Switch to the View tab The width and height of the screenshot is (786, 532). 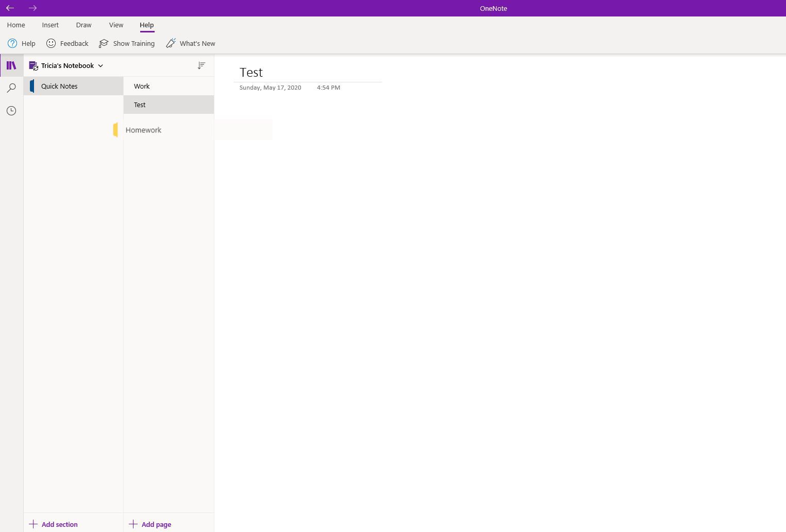[x=116, y=25]
